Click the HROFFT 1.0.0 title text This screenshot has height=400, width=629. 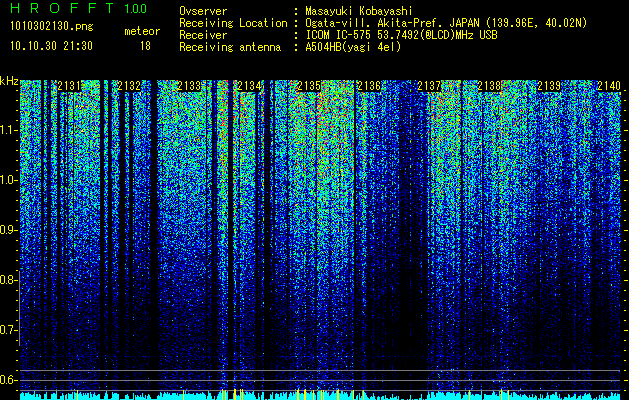pyautogui.click(x=79, y=8)
